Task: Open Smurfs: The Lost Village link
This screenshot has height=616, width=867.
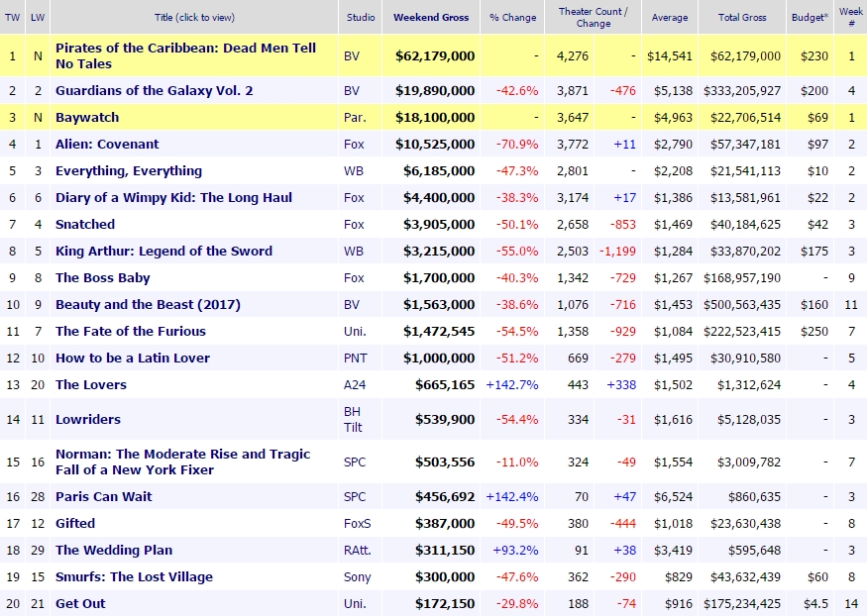Action: tap(134, 576)
